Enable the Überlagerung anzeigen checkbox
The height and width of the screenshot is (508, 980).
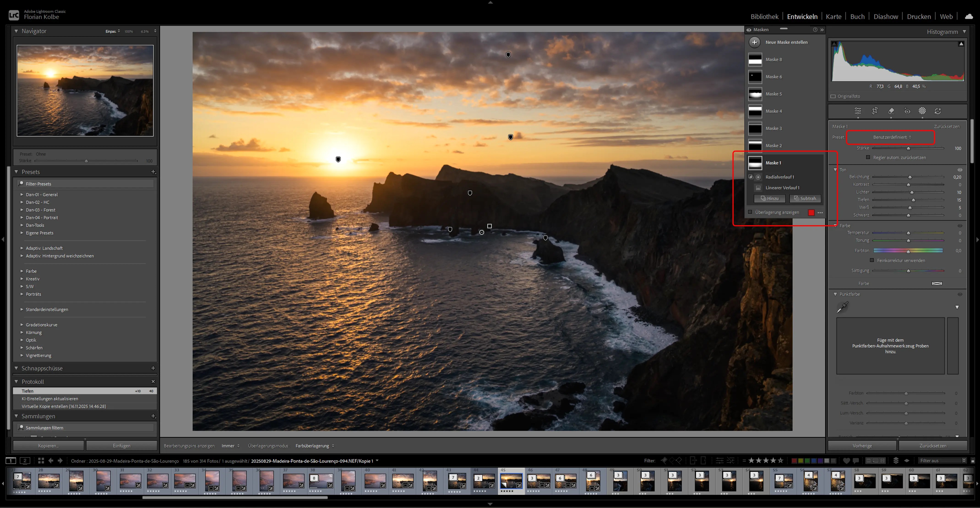tap(750, 212)
